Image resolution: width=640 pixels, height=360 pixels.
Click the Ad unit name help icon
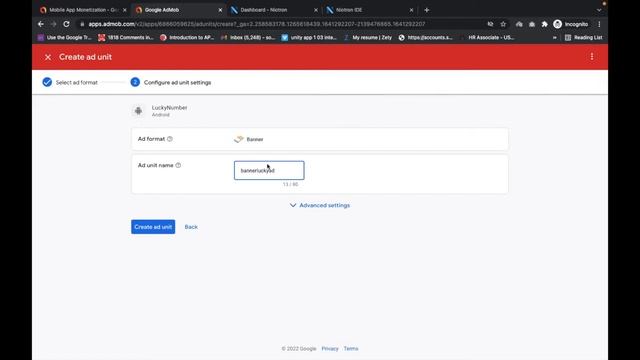tap(178, 165)
